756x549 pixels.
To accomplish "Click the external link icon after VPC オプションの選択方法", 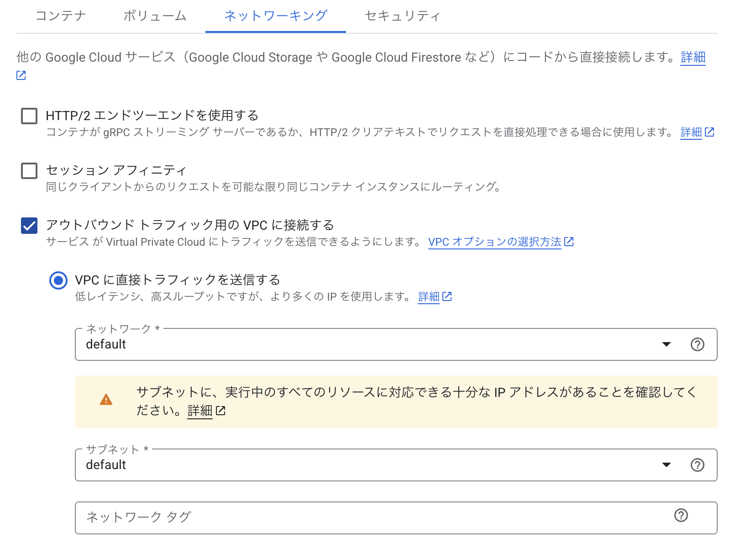I will coord(569,242).
